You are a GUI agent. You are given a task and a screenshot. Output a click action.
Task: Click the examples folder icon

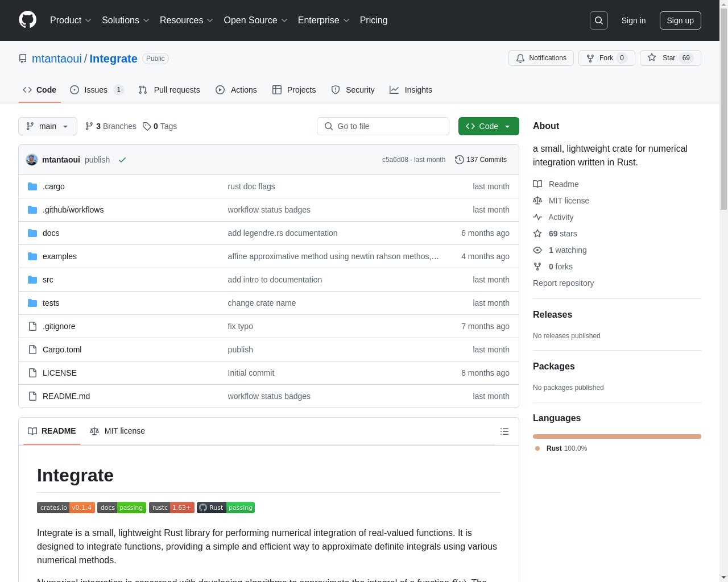32,256
